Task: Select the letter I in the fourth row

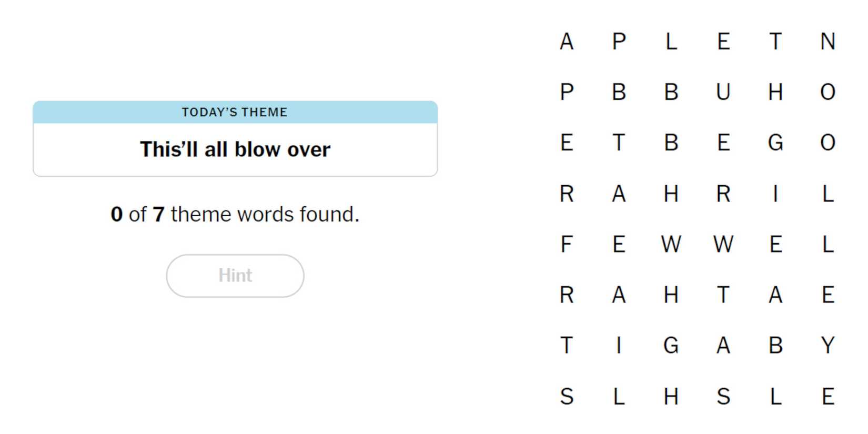Action: coord(775,194)
